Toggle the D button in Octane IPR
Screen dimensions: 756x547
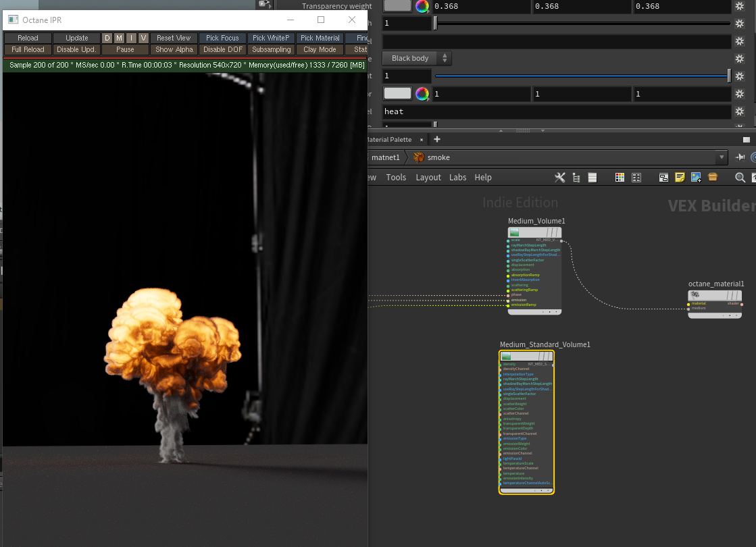(107, 38)
